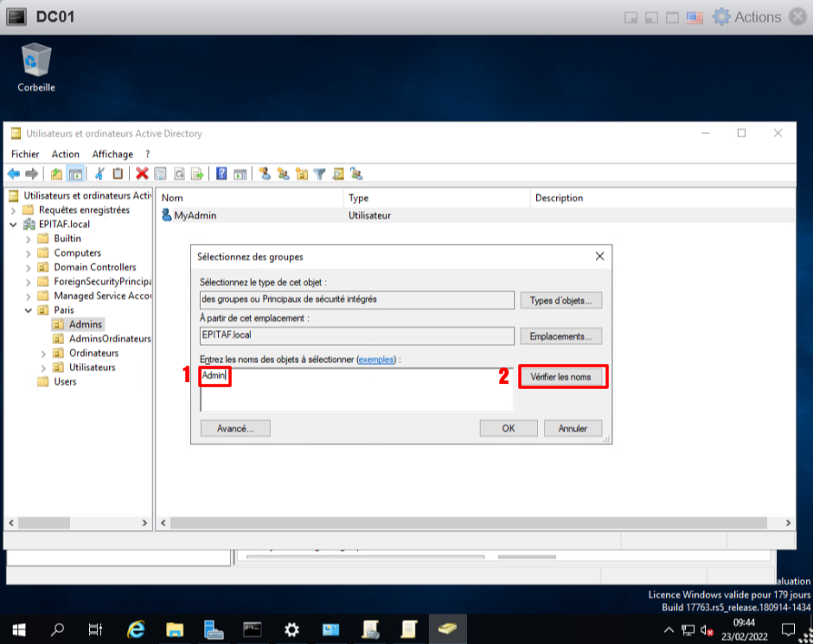The image size is (813, 644).
Task: Click the Types d'objets button
Action: (560, 301)
